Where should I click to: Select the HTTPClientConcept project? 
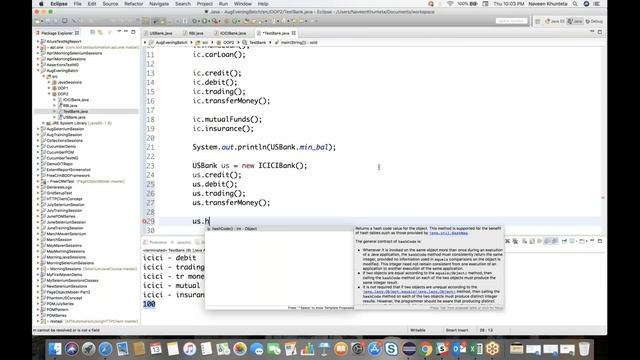click(x=64, y=199)
